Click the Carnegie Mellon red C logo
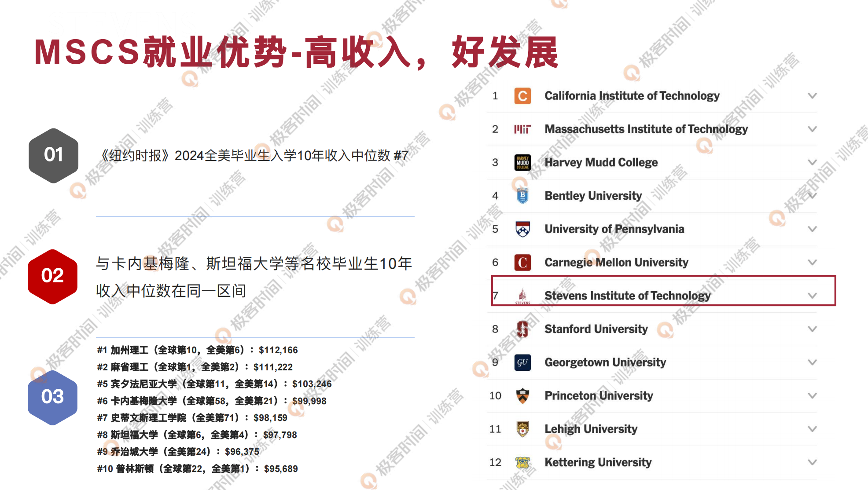 [x=522, y=263]
